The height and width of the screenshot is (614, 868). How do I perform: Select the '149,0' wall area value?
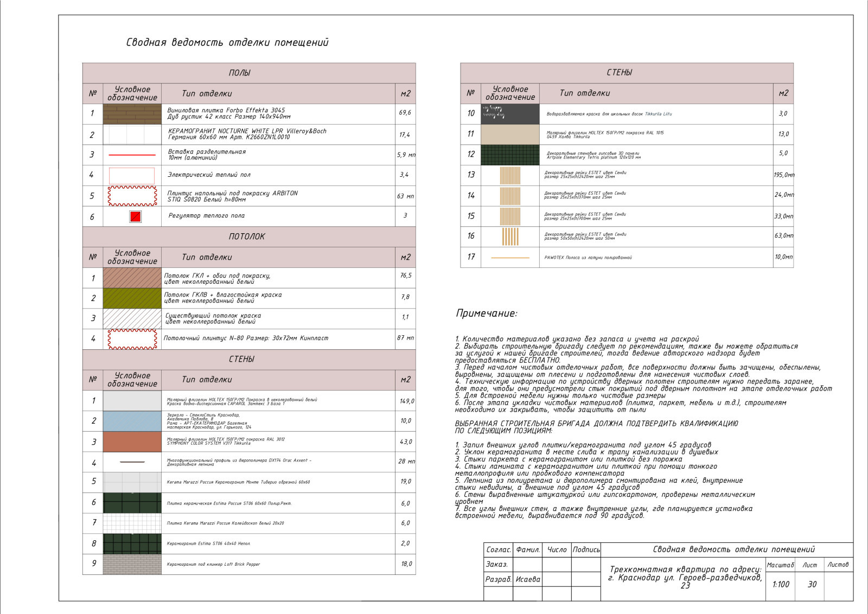(406, 401)
